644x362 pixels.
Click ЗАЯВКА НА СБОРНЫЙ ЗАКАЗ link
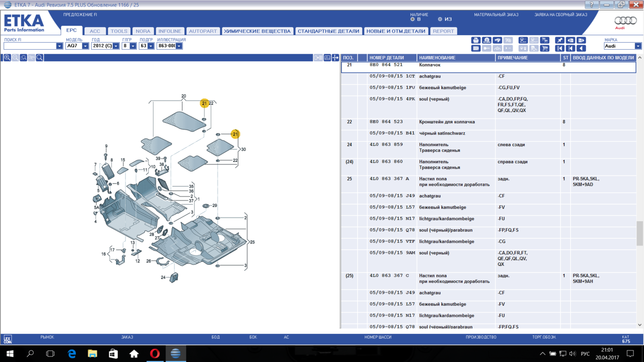(x=560, y=15)
